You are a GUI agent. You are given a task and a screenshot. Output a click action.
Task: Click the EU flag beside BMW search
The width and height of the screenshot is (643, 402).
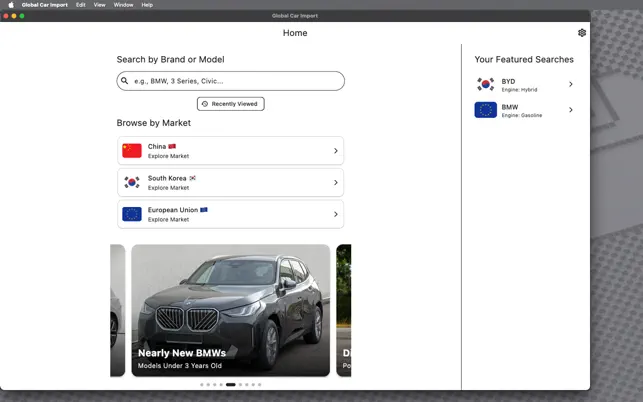[x=486, y=110]
